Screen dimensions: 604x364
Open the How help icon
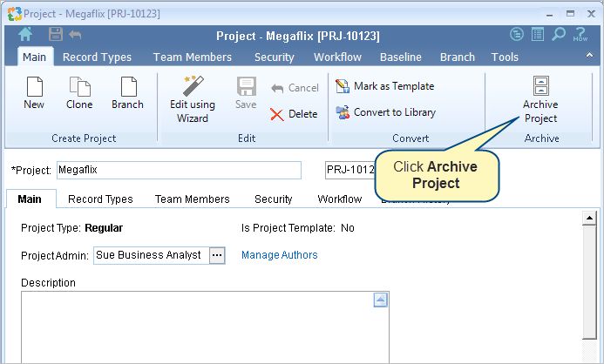(580, 34)
